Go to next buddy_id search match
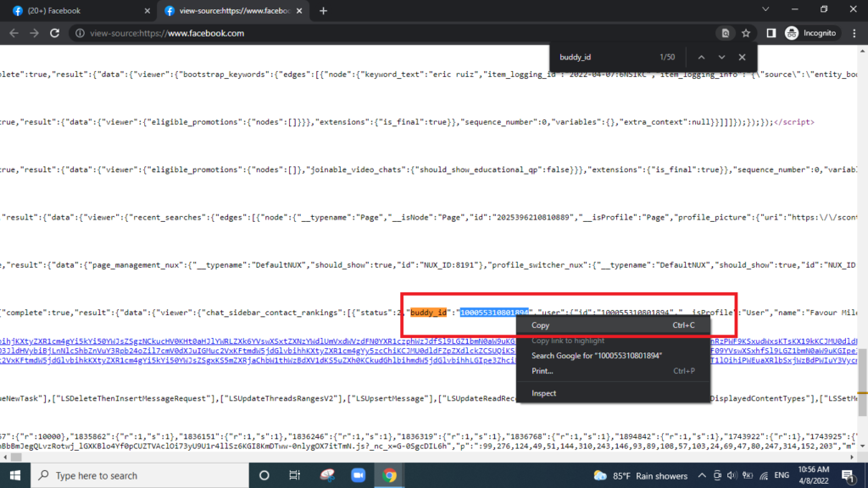868x488 pixels. pos(722,58)
